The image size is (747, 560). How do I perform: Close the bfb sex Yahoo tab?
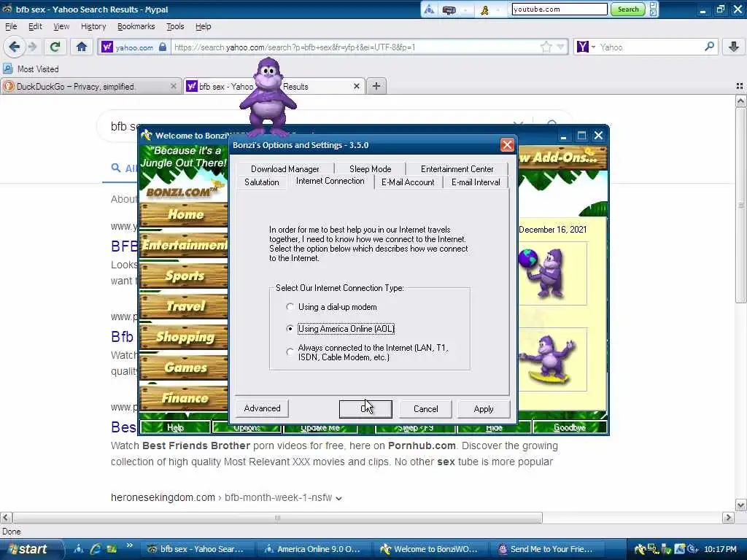pos(356,86)
